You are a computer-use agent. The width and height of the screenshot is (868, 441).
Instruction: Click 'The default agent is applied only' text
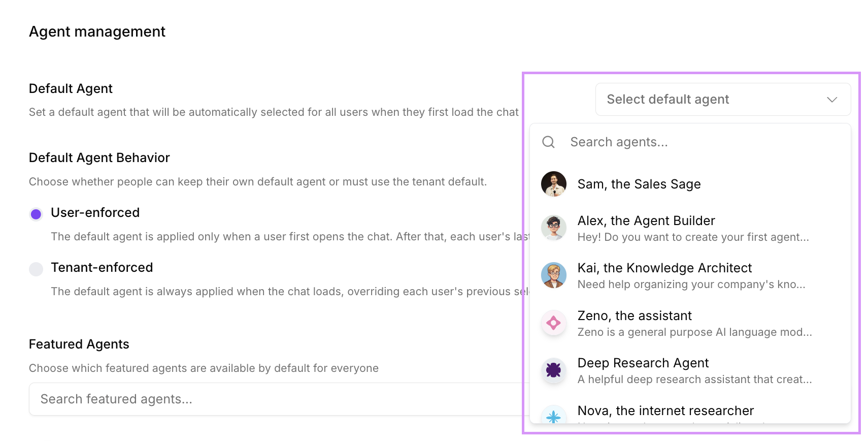pyautogui.click(x=289, y=237)
